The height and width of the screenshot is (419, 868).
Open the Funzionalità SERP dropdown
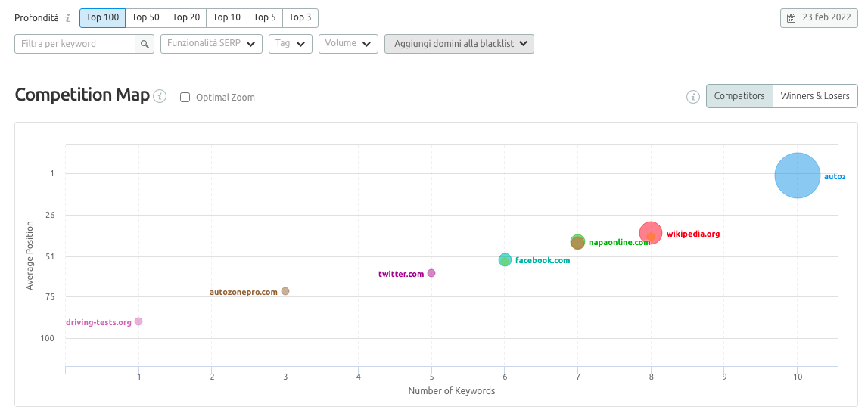[211, 44]
